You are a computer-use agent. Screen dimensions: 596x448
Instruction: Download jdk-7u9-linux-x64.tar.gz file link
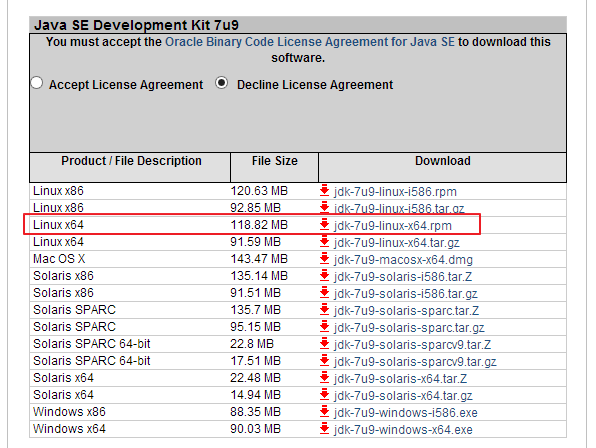(x=396, y=242)
